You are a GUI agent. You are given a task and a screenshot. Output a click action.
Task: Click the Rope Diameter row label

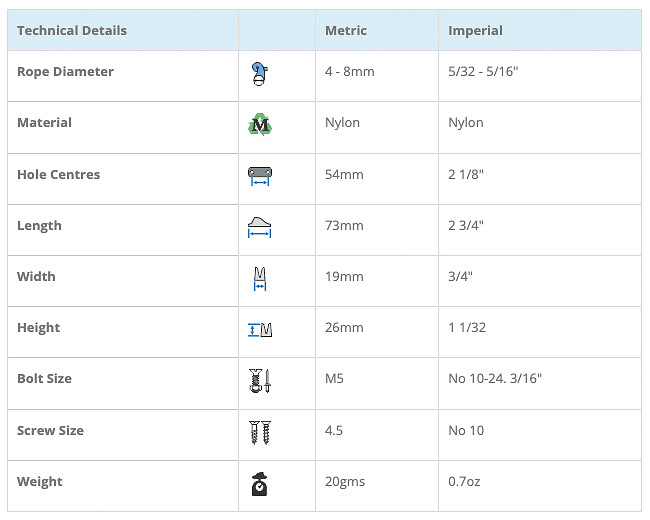[x=65, y=72]
